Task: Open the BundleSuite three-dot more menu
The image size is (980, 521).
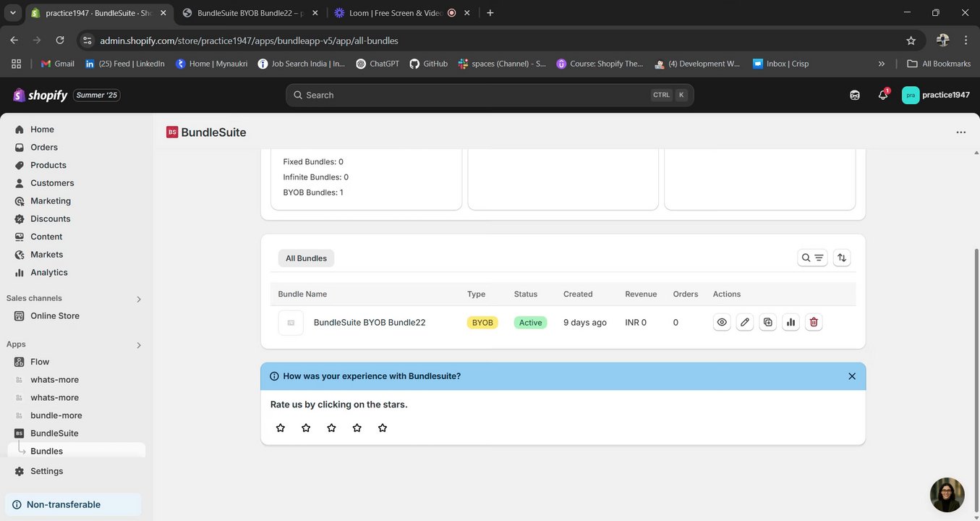Action: point(960,132)
